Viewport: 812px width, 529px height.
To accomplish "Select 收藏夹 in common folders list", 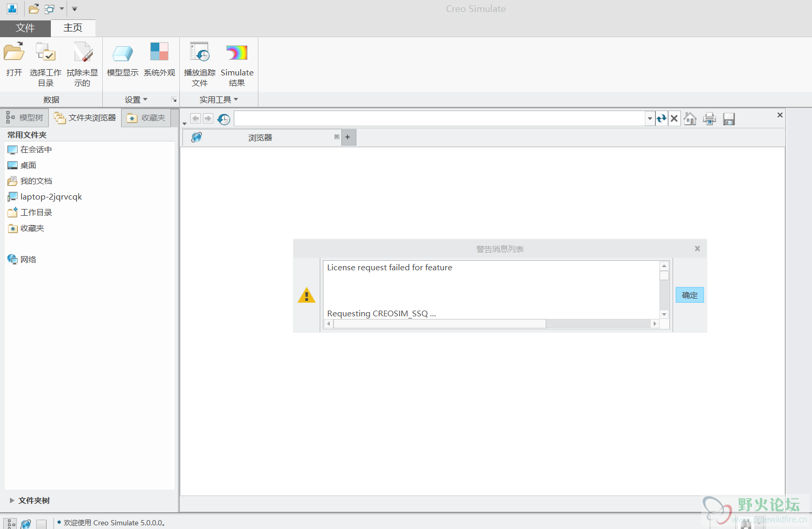I will tap(26, 228).
